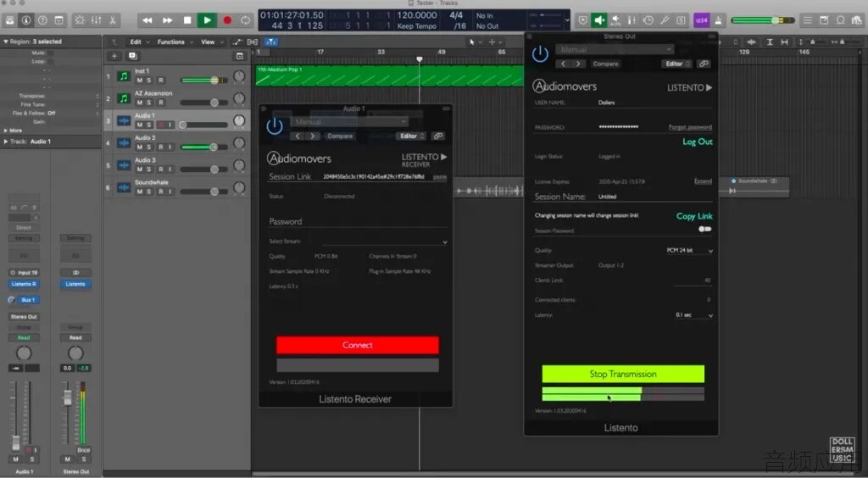Open the Tuner icon in control bar
The height and width of the screenshot is (478, 868).
coord(665,20)
